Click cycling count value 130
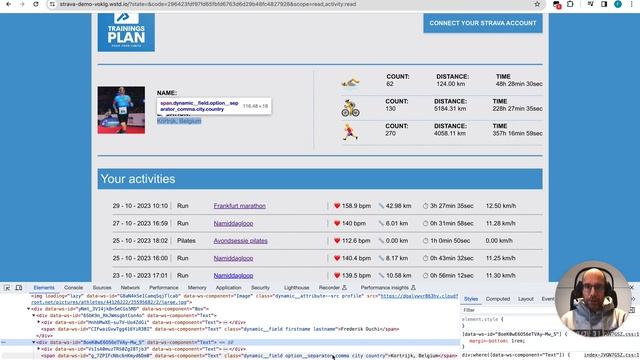The width and height of the screenshot is (640, 360). tap(391, 109)
